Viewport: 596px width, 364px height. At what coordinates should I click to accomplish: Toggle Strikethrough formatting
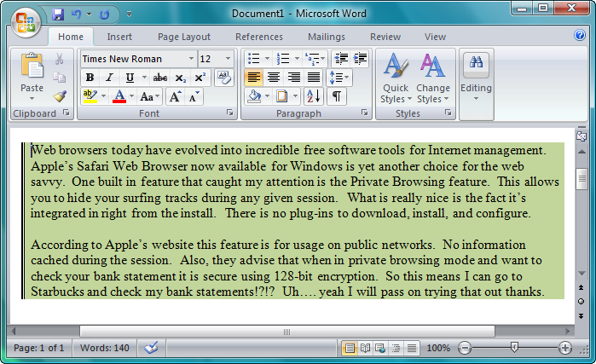(x=160, y=78)
